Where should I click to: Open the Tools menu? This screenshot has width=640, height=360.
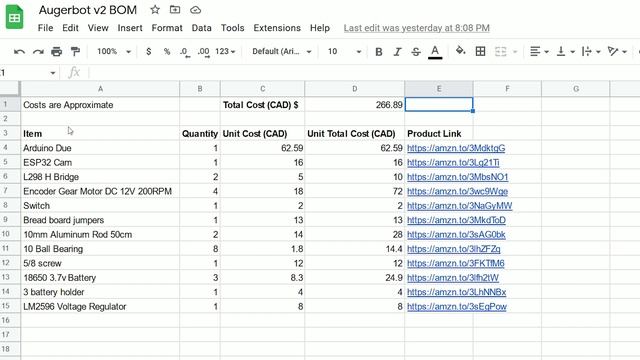[233, 28]
